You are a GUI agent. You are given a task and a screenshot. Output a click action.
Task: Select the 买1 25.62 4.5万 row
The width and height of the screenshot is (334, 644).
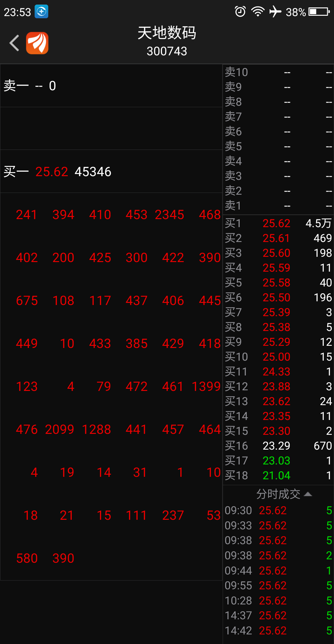click(x=278, y=223)
